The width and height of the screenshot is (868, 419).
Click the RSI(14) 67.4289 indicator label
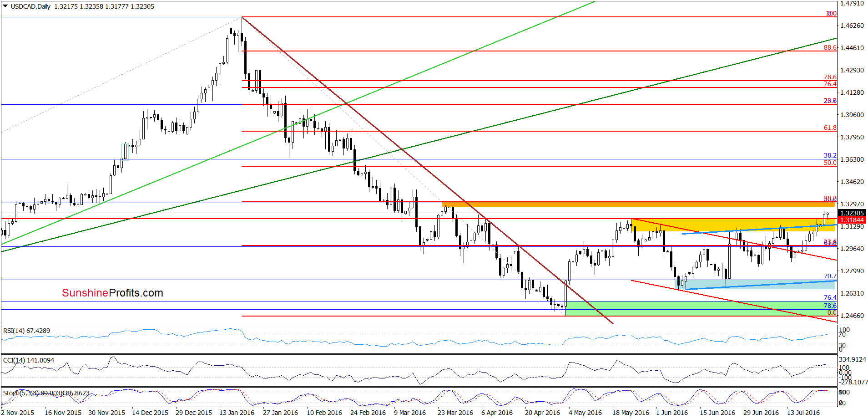(26, 331)
